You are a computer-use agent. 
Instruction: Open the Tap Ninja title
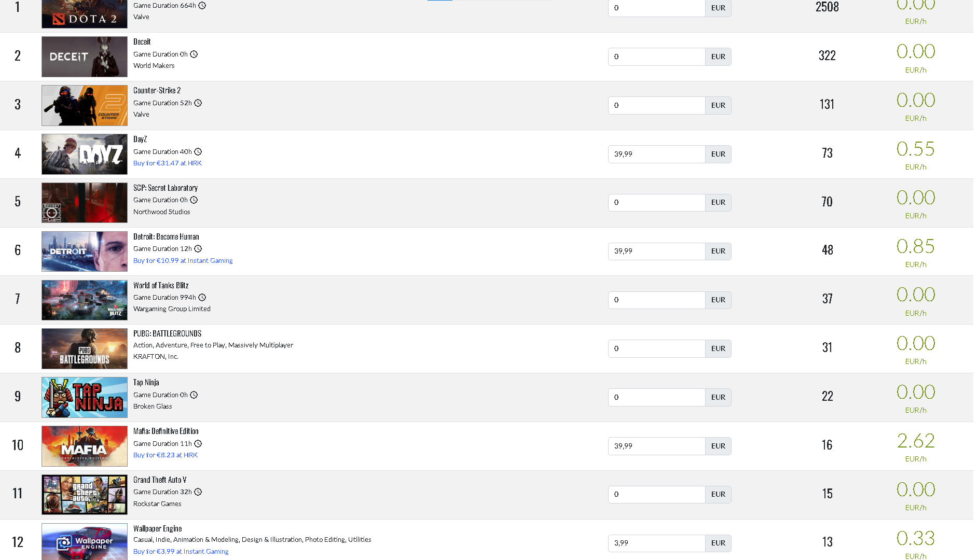click(146, 383)
